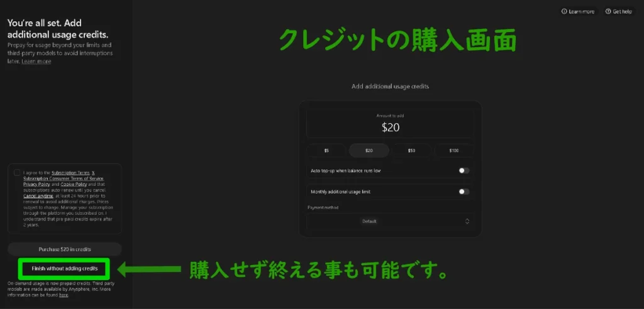
Task: Select the $100 amount option
Action: pos(454,151)
